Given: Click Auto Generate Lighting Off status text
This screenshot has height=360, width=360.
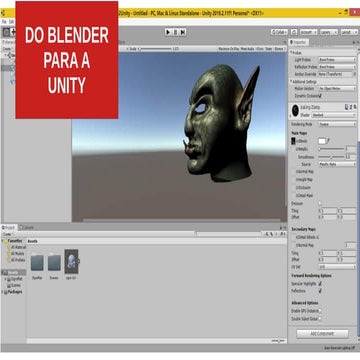Looking at the screenshot, I should [x=341, y=348].
